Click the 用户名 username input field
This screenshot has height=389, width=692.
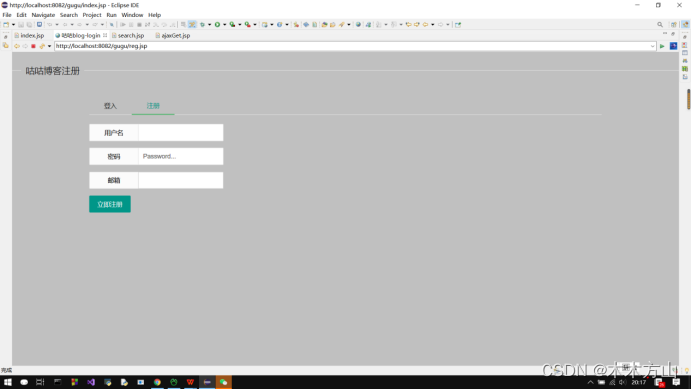[181, 132]
